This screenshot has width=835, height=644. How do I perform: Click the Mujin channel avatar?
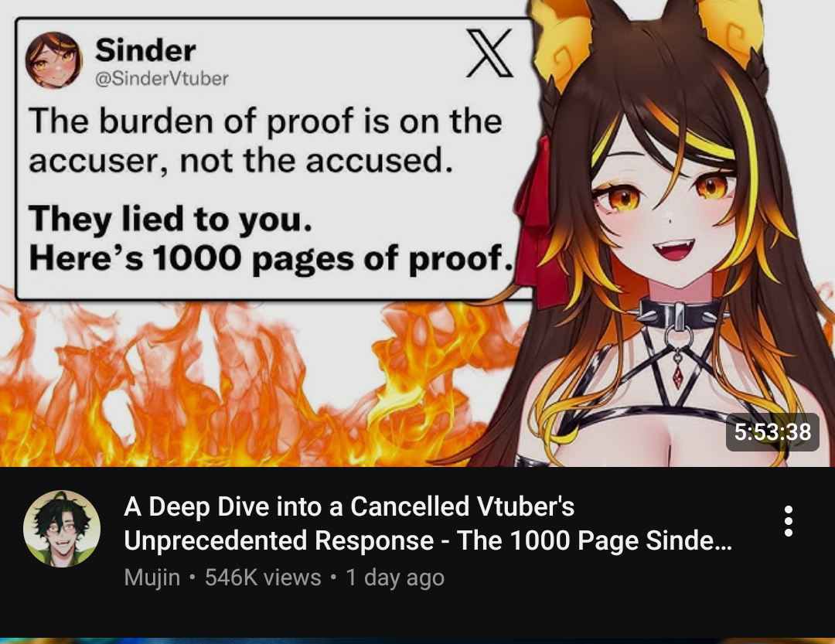62,528
